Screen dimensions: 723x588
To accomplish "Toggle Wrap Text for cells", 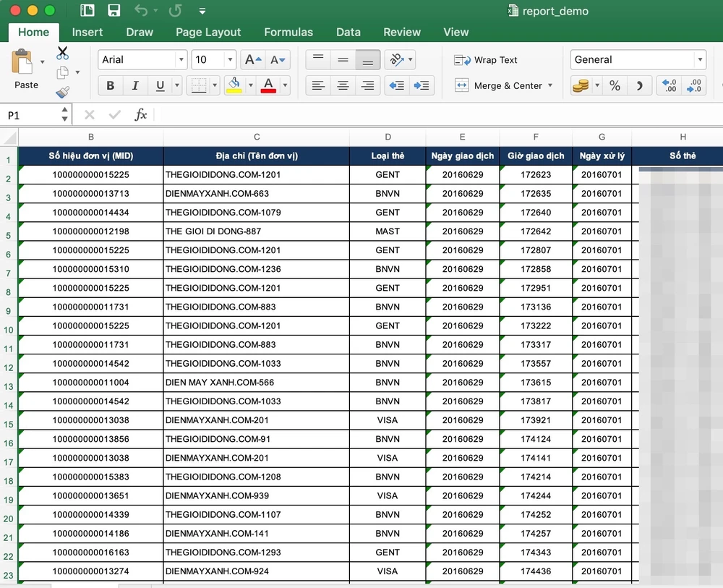I will [x=486, y=60].
